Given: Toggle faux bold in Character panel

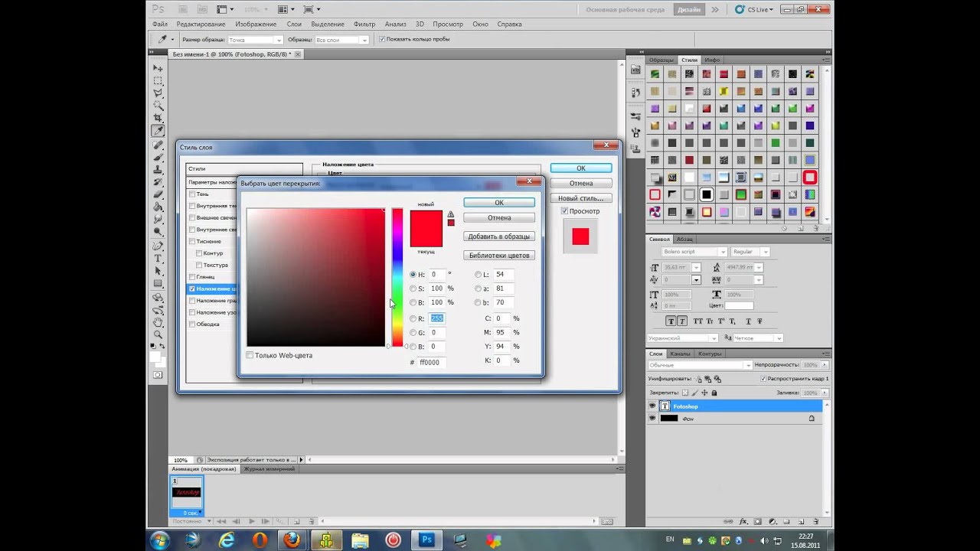Looking at the screenshot, I should pos(671,321).
